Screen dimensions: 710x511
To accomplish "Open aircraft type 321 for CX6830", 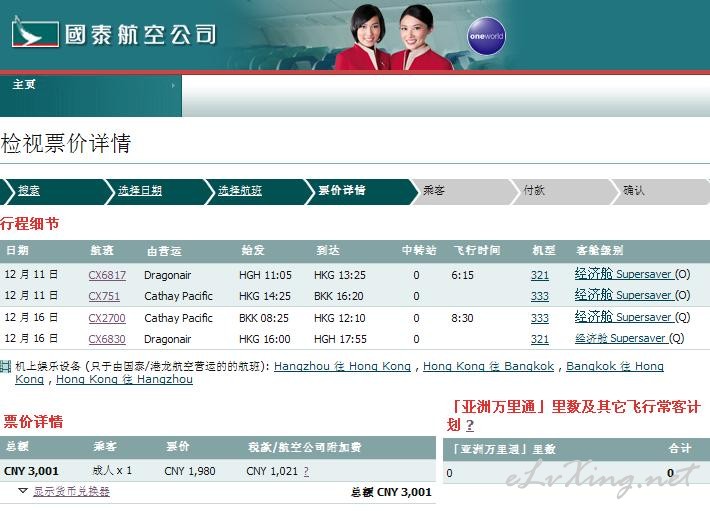I will click(540, 339).
